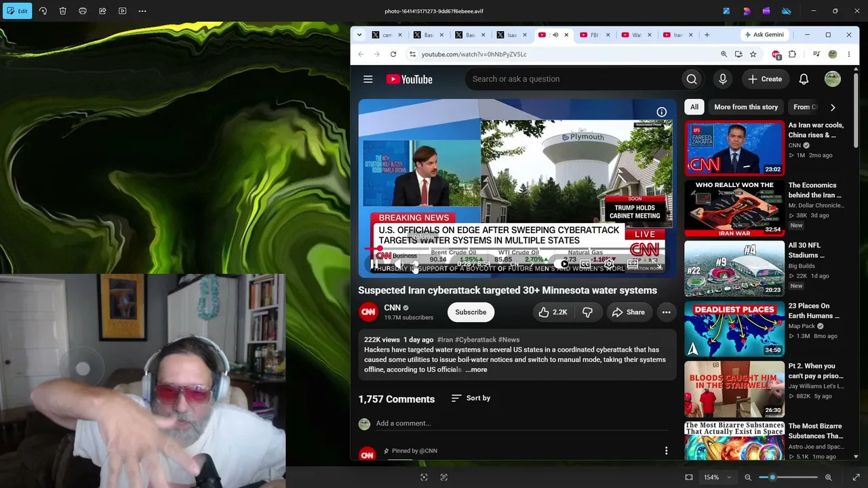
Task: Go to YouTube home via logo
Action: click(x=410, y=79)
